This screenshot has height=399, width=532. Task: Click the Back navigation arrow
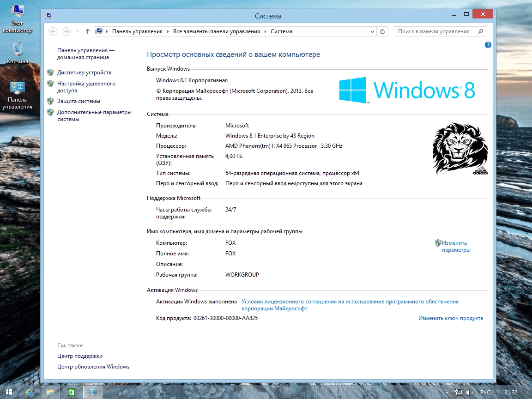click(53, 31)
